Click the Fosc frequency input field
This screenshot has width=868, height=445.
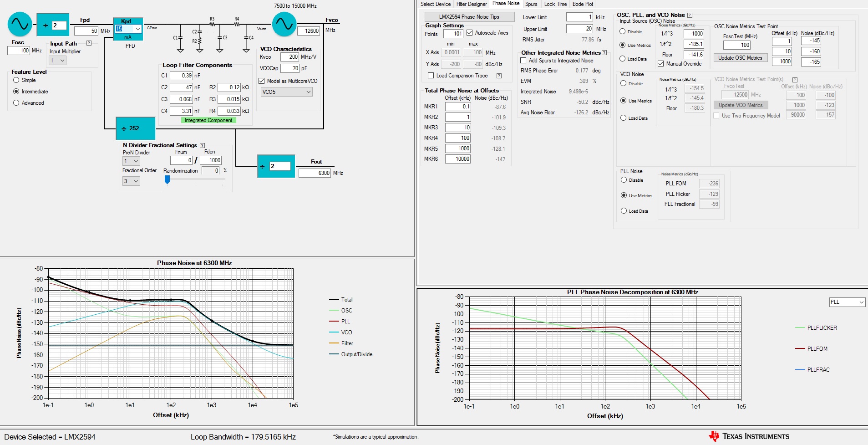pyautogui.click(x=19, y=51)
